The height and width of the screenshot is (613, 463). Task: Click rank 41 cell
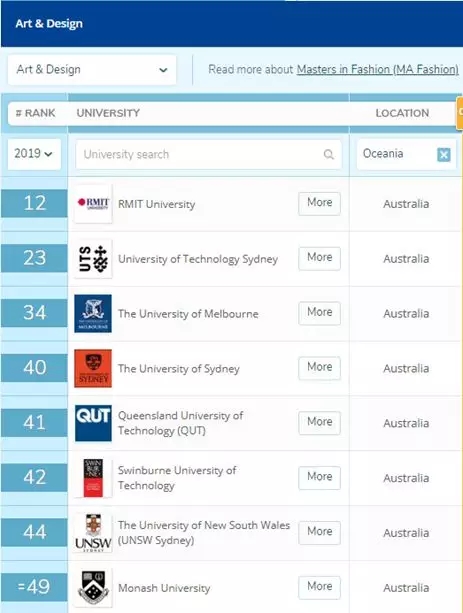(34, 423)
